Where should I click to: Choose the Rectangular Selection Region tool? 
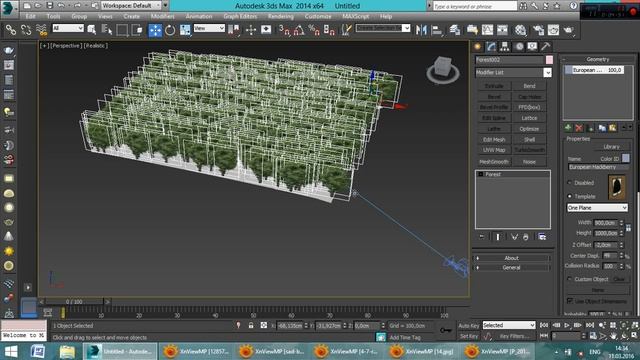click(x=122, y=30)
